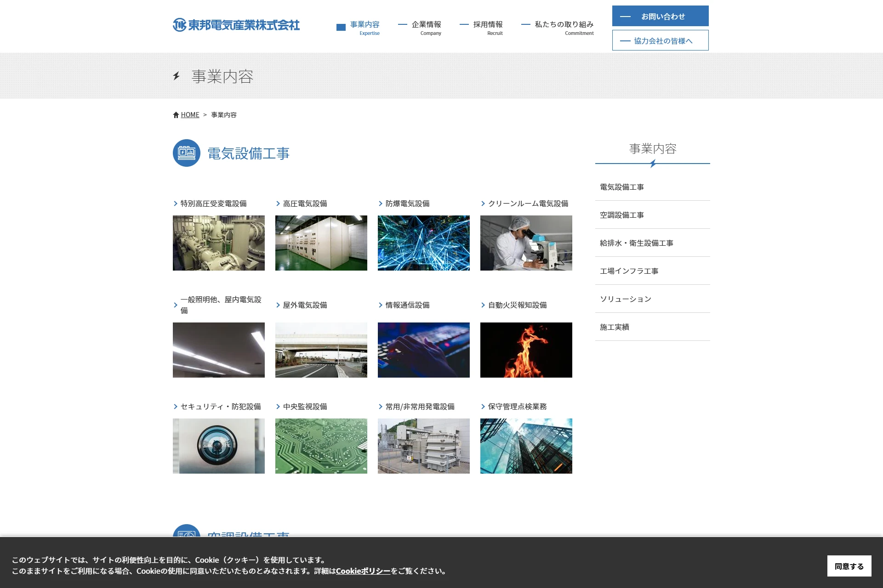Click the company logo in the header
Viewport: 883px width, 588px height.
[x=236, y=25]
